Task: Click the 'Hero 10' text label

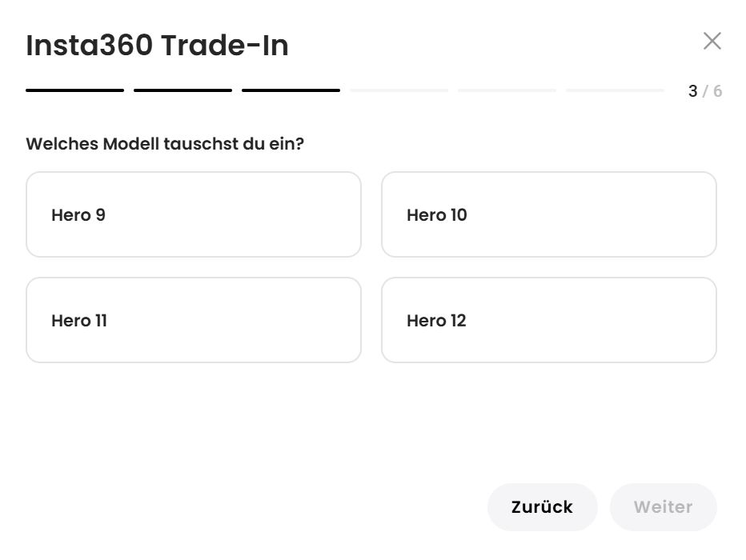Action: coord(436,215)
